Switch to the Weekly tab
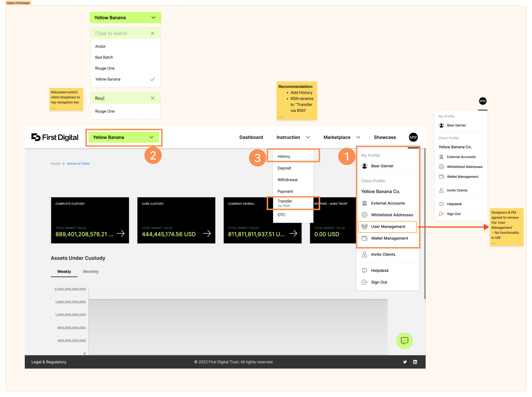This screenshot has width=532, height=397. [x=64, y=272]
